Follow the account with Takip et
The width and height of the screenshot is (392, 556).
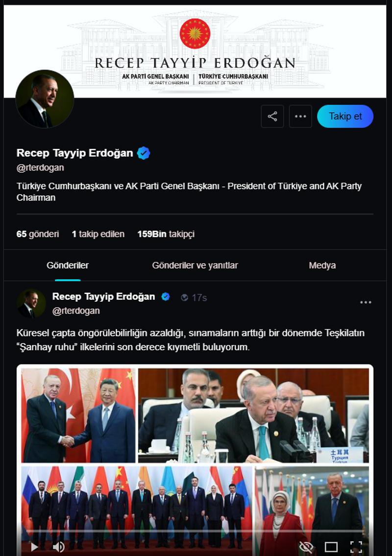click(x=345, y=116)
